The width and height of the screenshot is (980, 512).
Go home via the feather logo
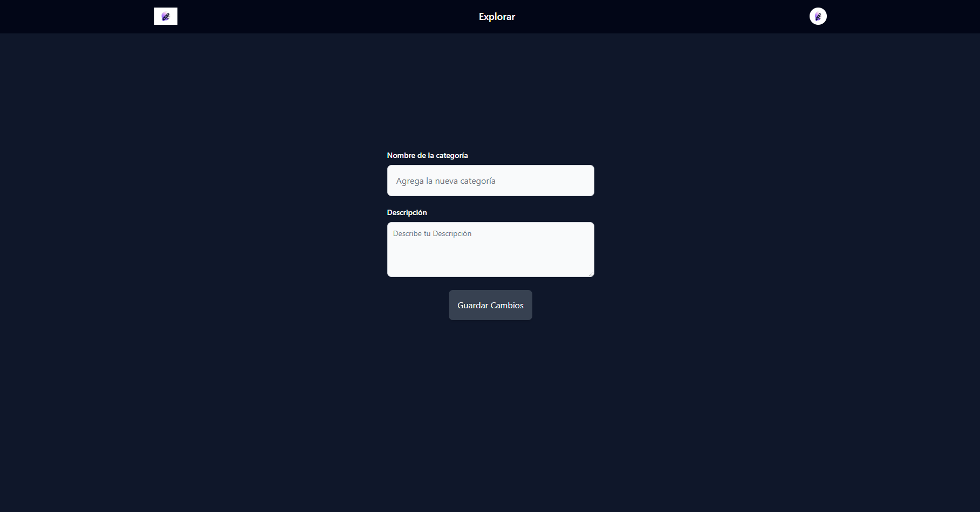coord(166,16)
